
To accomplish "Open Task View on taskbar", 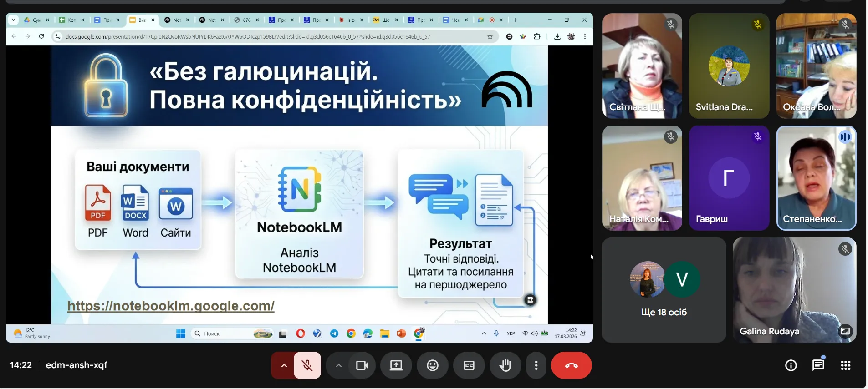I will (283, 334).
